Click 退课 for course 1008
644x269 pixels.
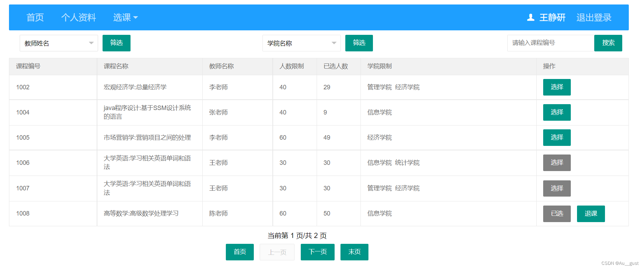[x=591, y=213]
